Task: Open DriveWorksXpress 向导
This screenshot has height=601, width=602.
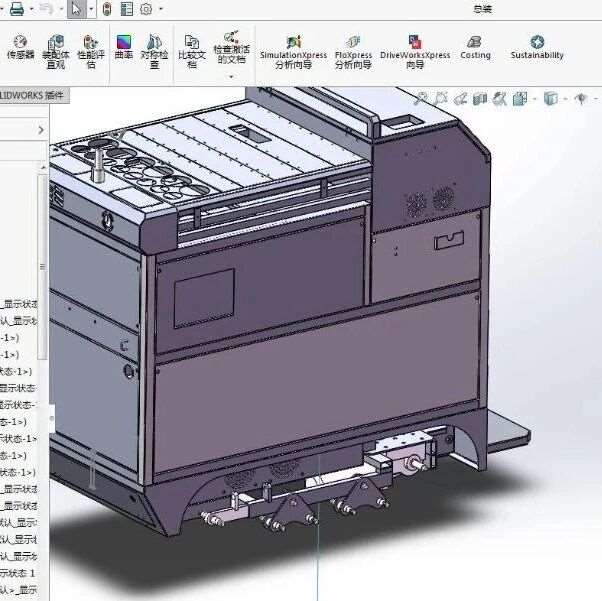Action: (415, 52)
